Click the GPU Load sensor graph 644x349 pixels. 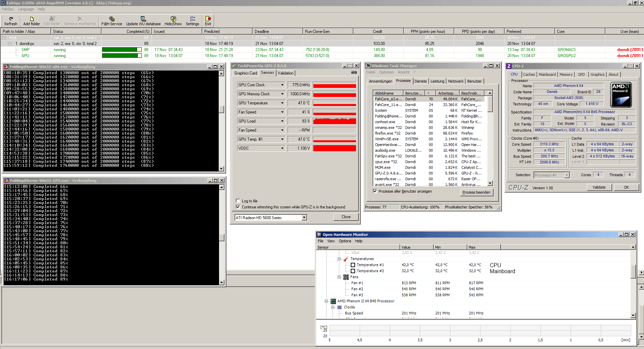pyautogui.click(x=335, y=121)
